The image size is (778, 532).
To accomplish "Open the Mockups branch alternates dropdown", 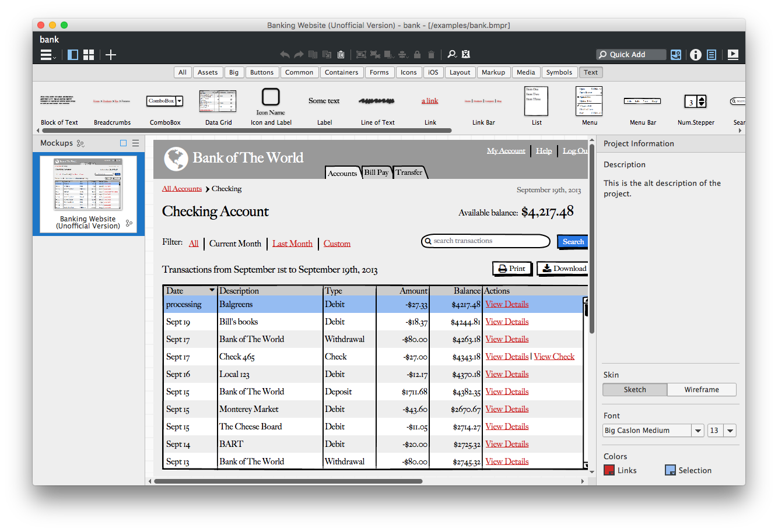I will (80, 143).
